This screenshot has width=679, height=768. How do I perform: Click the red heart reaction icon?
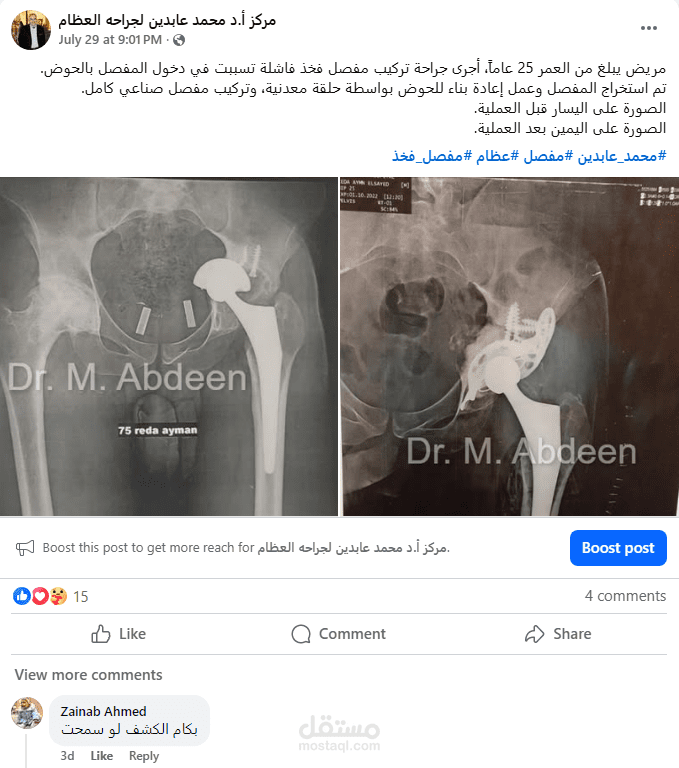tap(40, 596)
